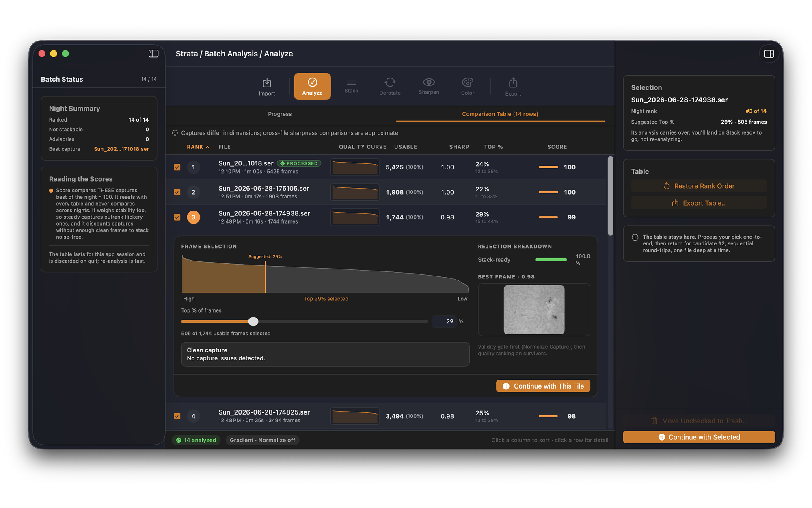This screenshot has height=508, width=812.
Task: Click the Restore Rank Order button
Action: click(699, 186)
